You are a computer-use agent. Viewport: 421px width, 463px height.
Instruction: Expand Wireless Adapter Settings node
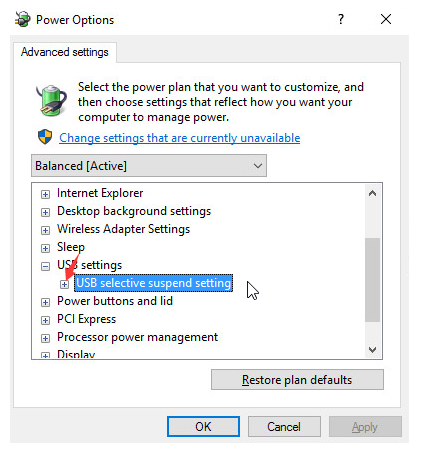coord(45,230)
